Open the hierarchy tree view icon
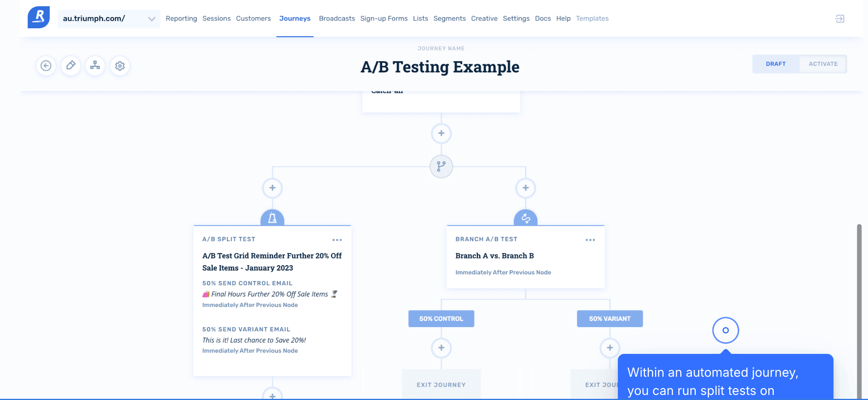The height and width of the screenshot is (400, 868). [95, 66]
